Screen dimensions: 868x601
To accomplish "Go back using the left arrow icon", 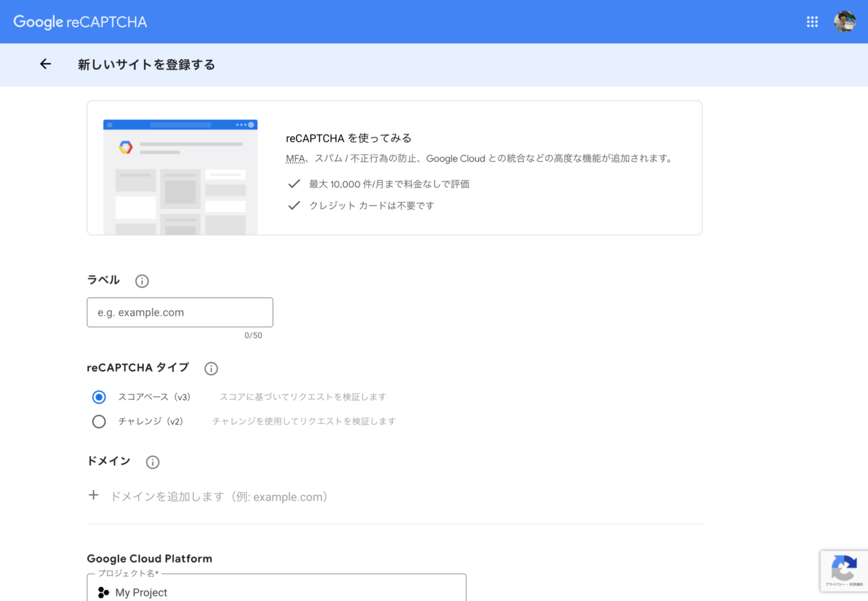I will coord(46,64).
